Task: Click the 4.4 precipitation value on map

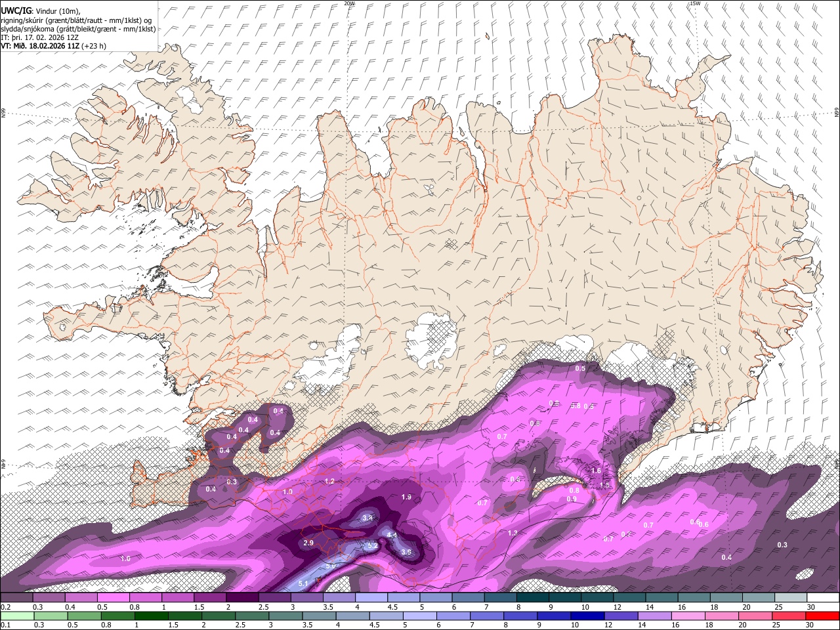Action: pyautogui.click(x=392, y=535)
